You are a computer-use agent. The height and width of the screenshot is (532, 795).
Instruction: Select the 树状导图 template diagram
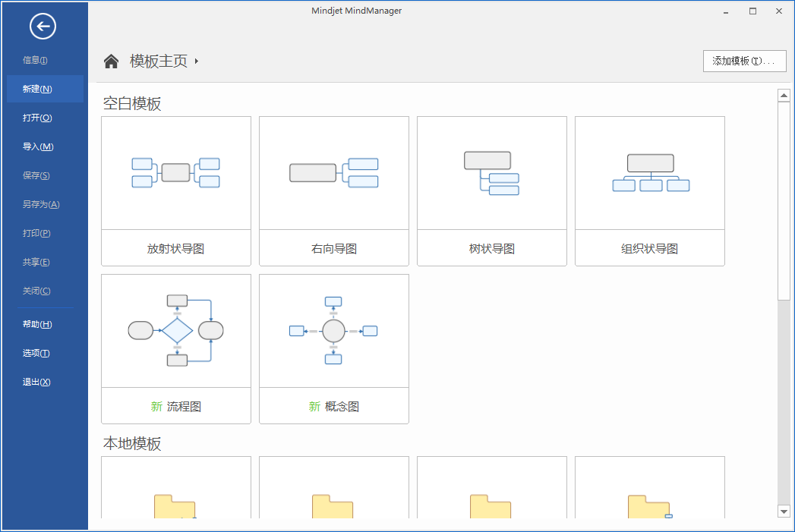click(x=492, y=173)
